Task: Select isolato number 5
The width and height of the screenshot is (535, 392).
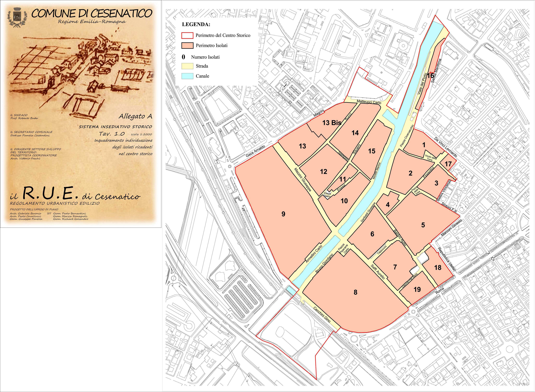Action: tap(423, 225)
